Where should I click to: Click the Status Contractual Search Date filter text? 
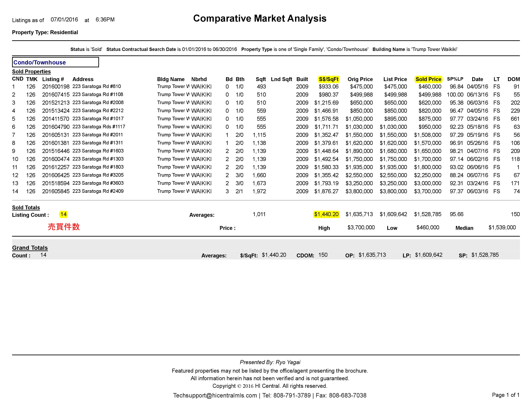pos(172,49)
